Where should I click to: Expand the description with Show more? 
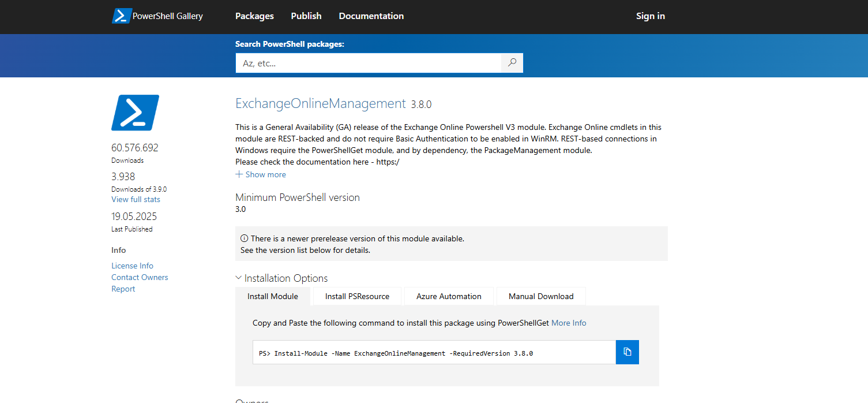(x=261, y=174)
